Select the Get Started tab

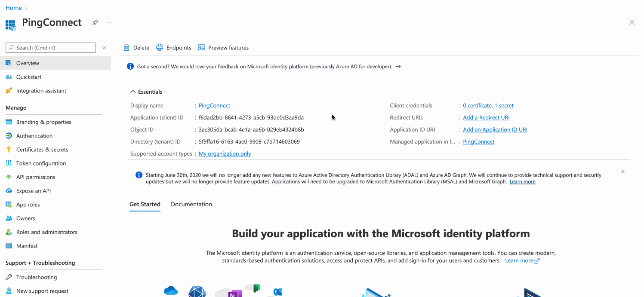tap(145, 204)
